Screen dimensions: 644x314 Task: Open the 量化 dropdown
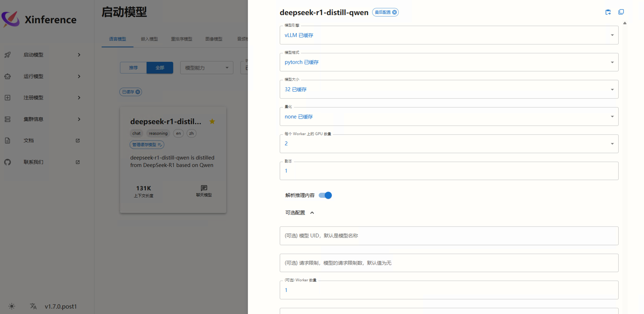(x=612, y=116)
